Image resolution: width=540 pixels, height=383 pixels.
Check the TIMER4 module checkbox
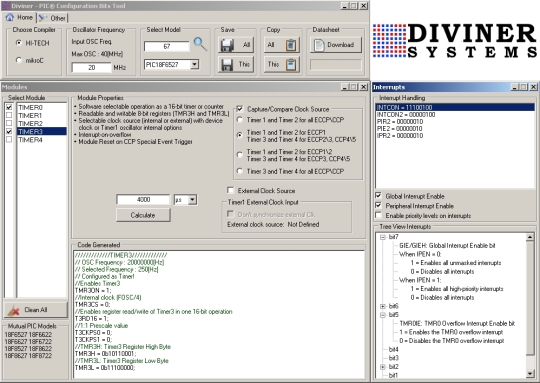(9, 139)
